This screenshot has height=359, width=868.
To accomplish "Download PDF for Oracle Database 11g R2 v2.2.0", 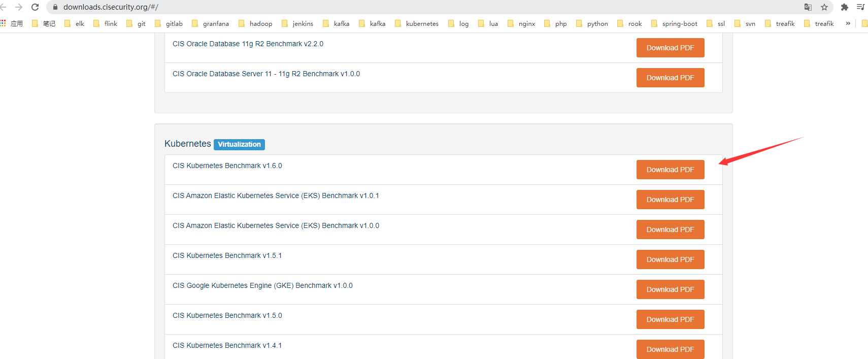I will 670,48.
